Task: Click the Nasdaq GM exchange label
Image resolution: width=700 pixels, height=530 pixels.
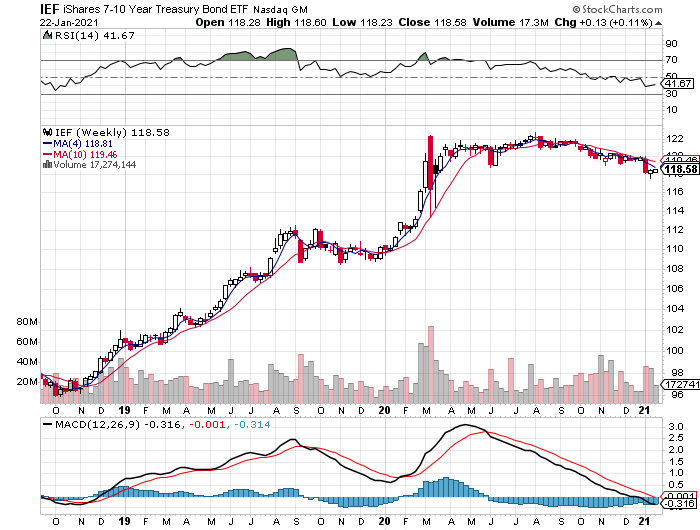Action: tap(280, 9)
